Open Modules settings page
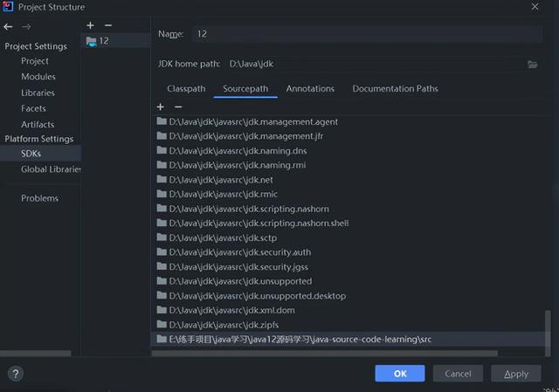559x392 pixels. tap(38, 77)
